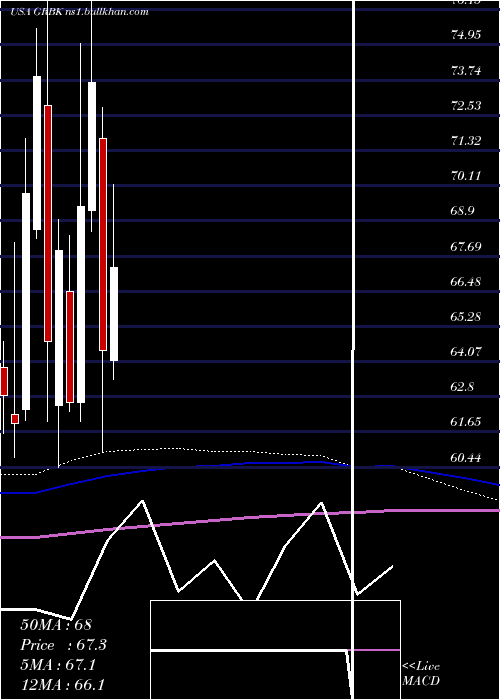
Task: Click the <<Live MACD label
Action: [x=421, y=673]
